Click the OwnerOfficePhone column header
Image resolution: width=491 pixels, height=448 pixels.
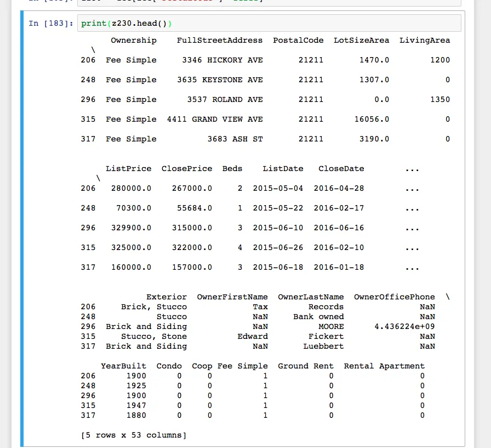[x=395, y=297]
